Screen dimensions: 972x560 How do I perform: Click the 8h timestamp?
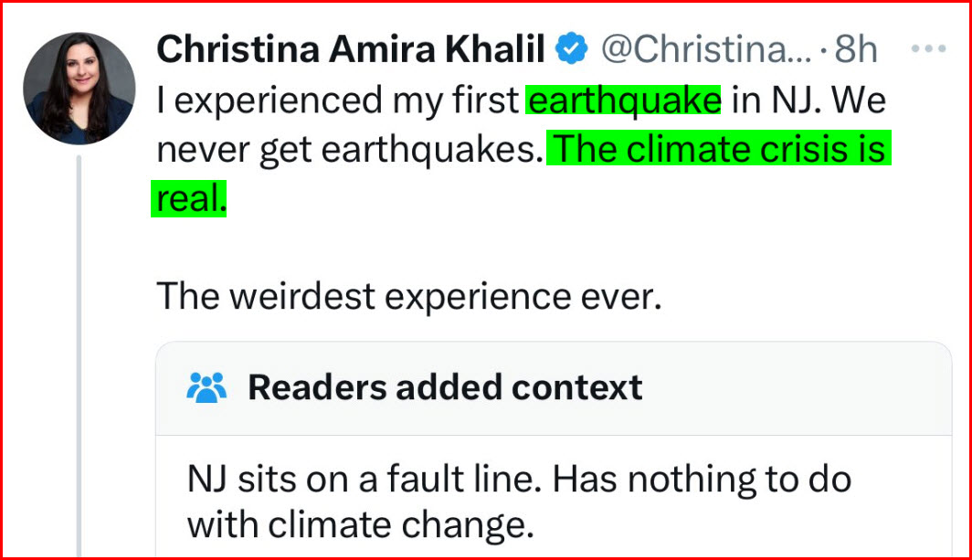855,50
